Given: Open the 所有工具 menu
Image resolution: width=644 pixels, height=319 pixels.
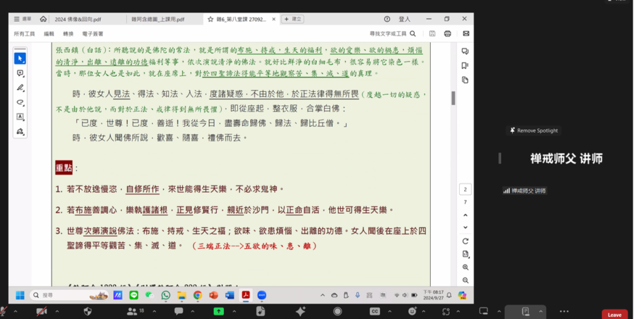Looking at the screenshot, I should click(x=24, y=33).
